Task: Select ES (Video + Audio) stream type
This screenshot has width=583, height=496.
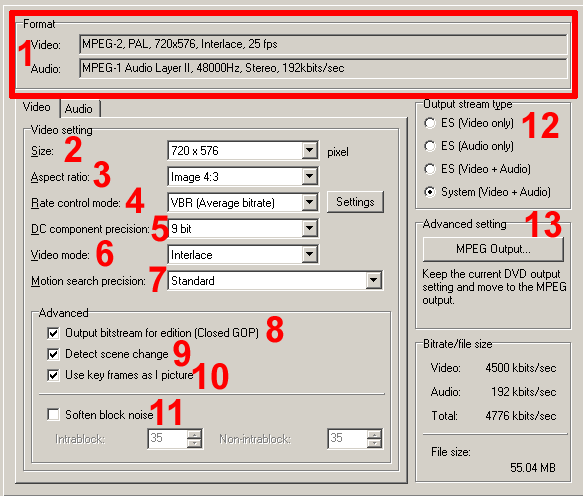Action: tap(430, 169)
